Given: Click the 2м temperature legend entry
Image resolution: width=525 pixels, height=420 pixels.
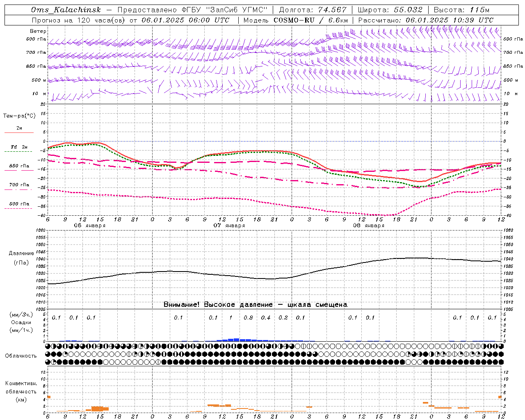Looking at the screenshot, I should (x=19, y=128).
